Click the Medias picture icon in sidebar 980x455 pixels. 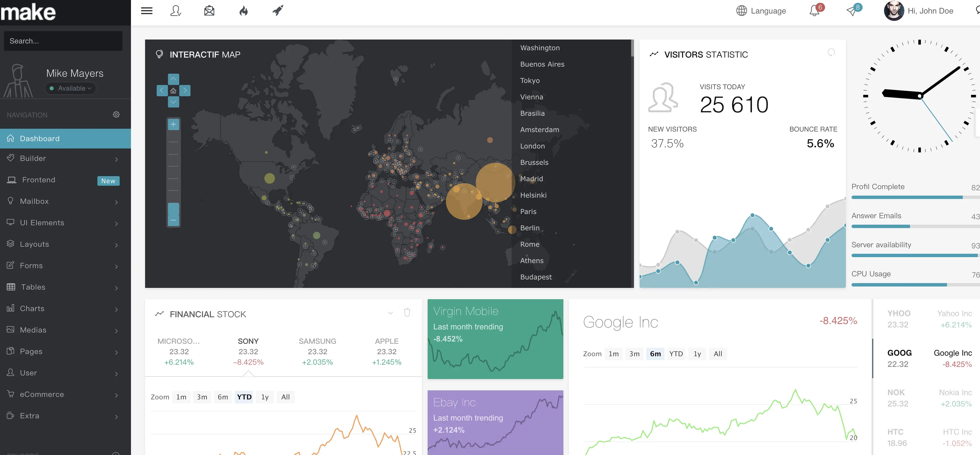[x=11, y=330]
